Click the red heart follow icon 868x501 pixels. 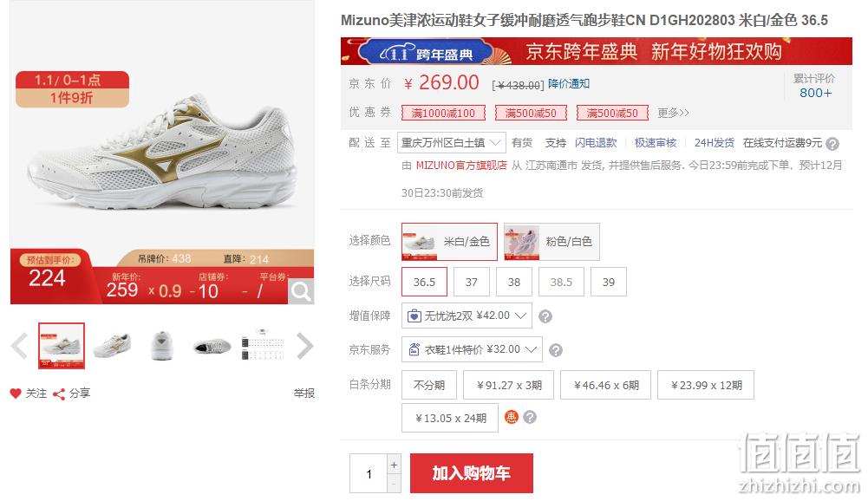16,394
